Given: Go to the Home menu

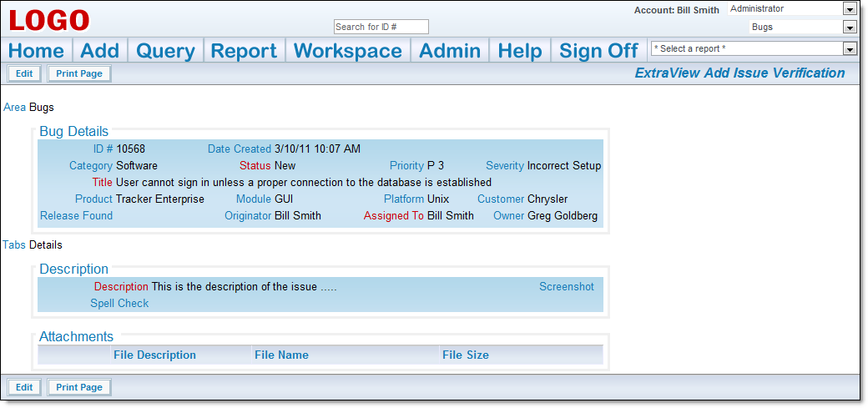Looking at the screenshot, I should pos(36,50).
